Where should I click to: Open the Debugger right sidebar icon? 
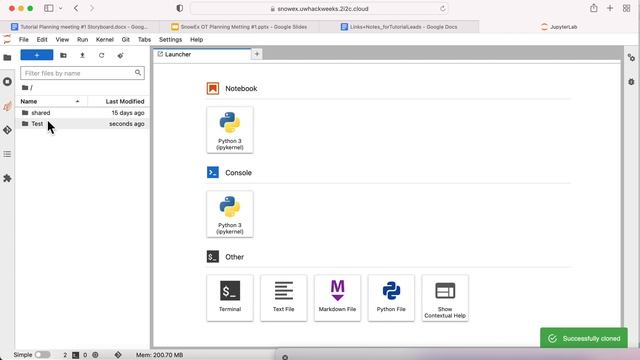coord(631,82)
